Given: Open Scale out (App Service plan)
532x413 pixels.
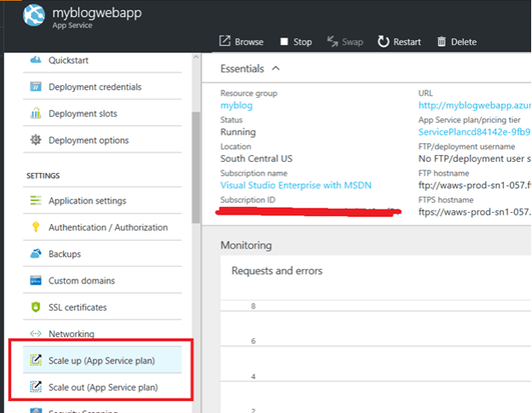Looking at the screenshot, I should (x=101, y=387).
